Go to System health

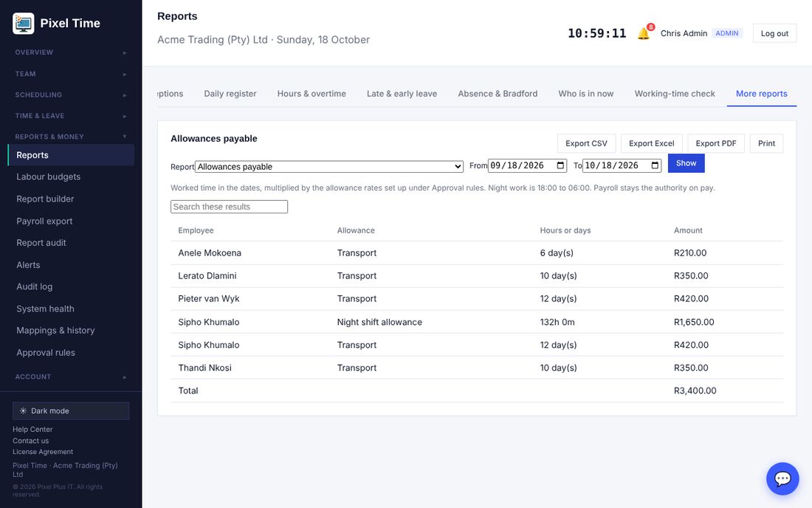coord(71,309)
